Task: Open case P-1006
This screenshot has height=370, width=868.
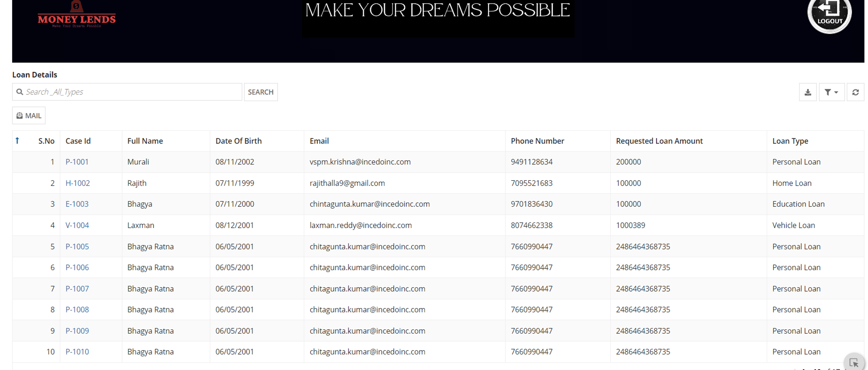Action: coord(77,268)
